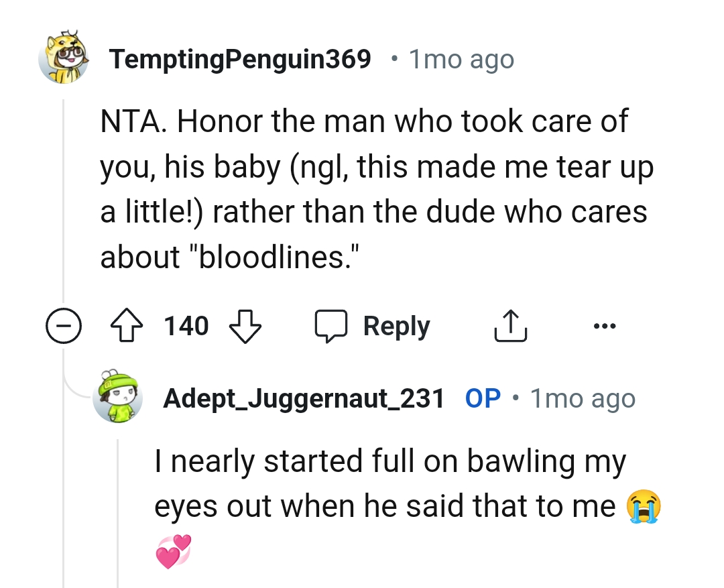Open TemptingPenguin369's avatar
Image resolution: width=724 pixels, height=588 pixels.
coord(64,58)
